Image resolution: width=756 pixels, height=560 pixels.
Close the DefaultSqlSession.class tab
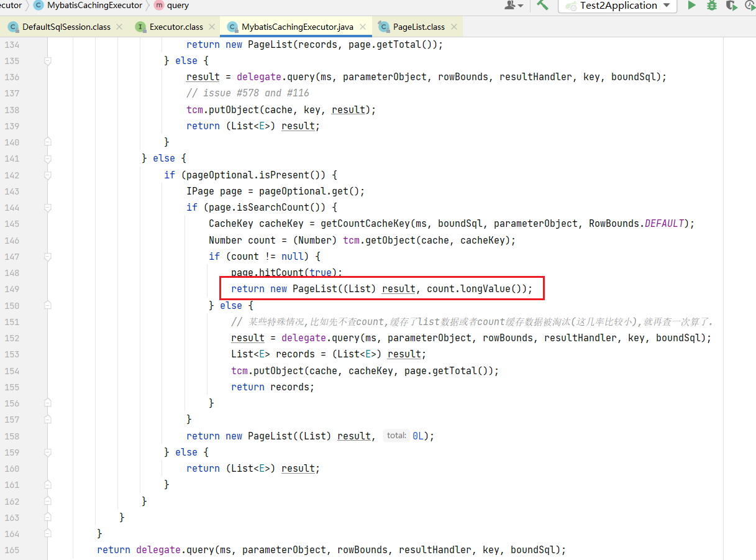119,27
